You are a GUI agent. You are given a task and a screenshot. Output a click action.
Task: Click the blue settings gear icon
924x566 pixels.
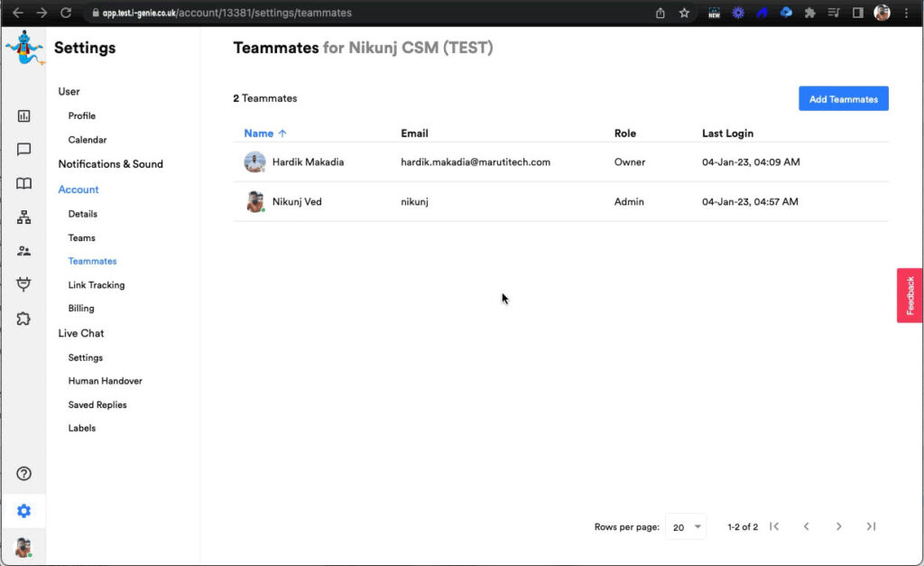click(x=24, y=511)
